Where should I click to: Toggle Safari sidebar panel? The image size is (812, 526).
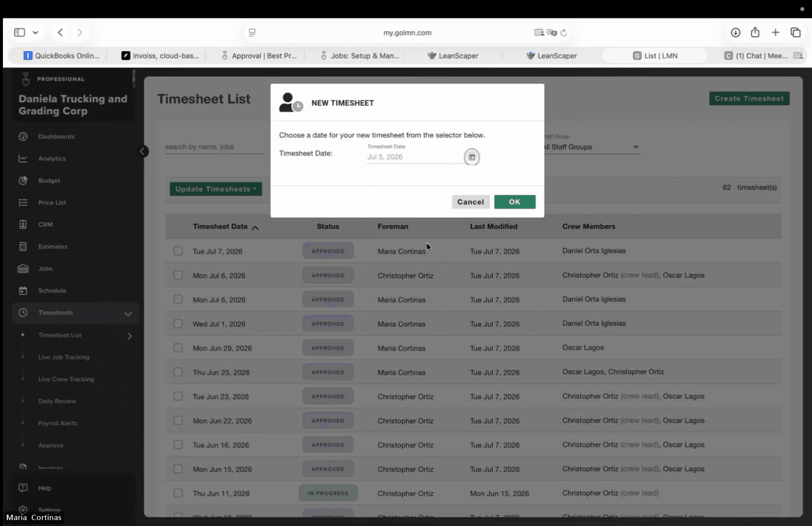[x=19, y=32]
